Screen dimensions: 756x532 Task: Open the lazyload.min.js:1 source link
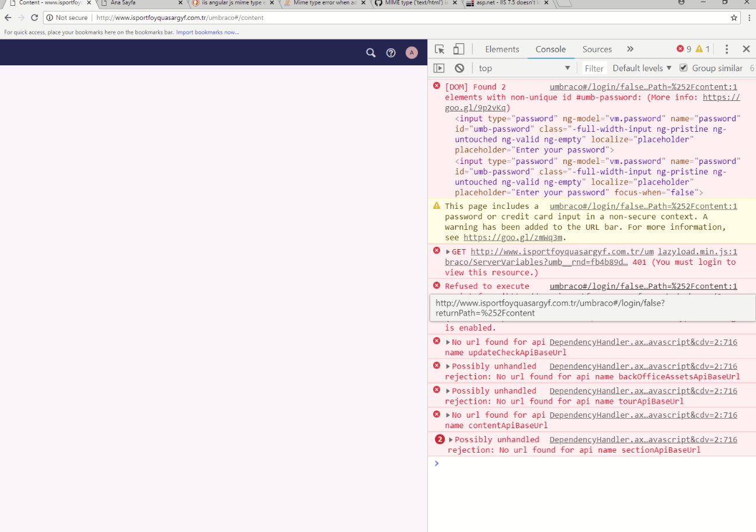tap(697, 252)
